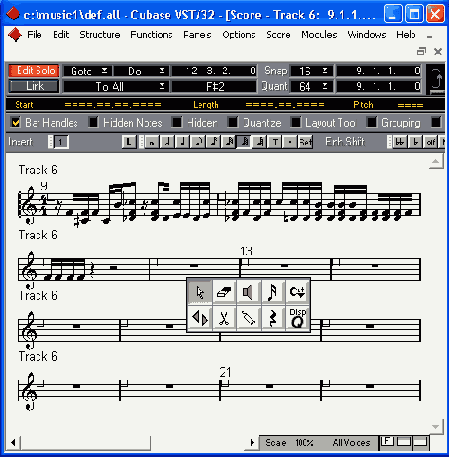Open the Goto dropdown

(87, 71)
